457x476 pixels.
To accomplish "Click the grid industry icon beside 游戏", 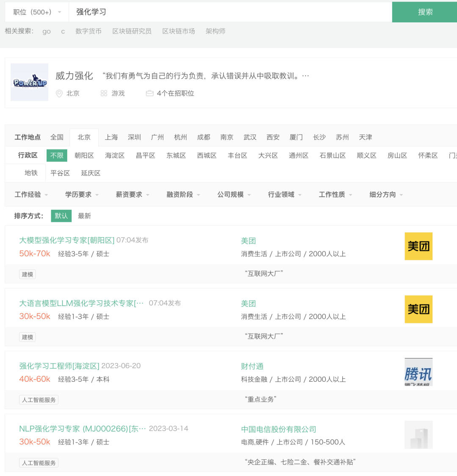I will [x=104, y=93].
